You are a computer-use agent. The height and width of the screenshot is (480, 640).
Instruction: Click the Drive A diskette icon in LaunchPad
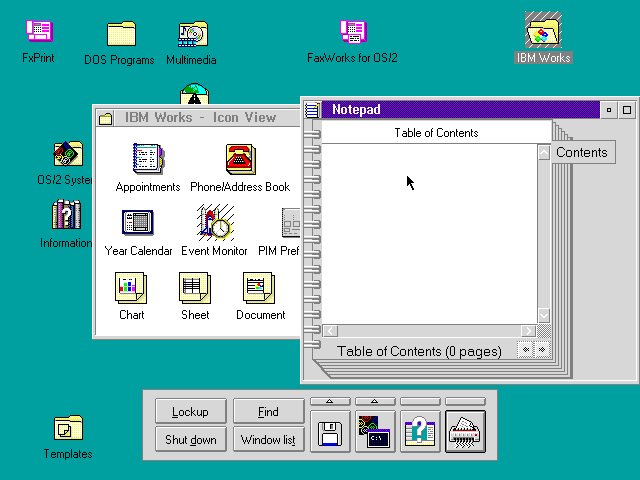coord(330,432)
